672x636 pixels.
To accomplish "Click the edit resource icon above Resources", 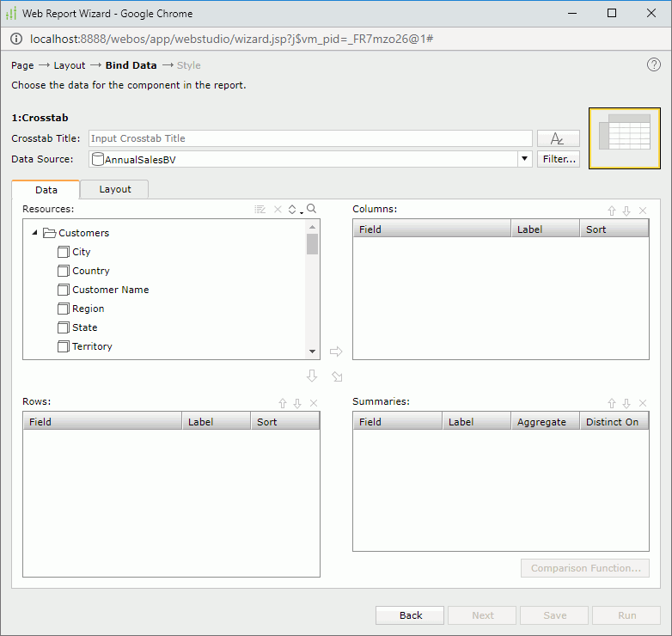I will tap(260, 209).
